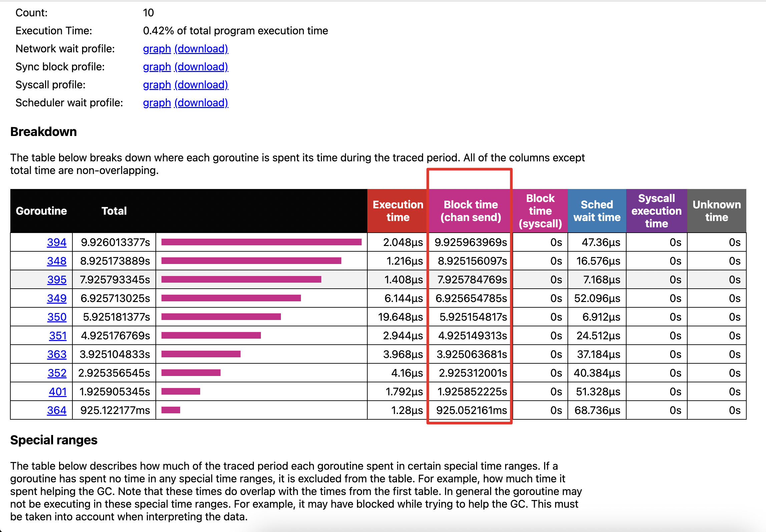Open goroutine 348 link

[x=56, y=261]
